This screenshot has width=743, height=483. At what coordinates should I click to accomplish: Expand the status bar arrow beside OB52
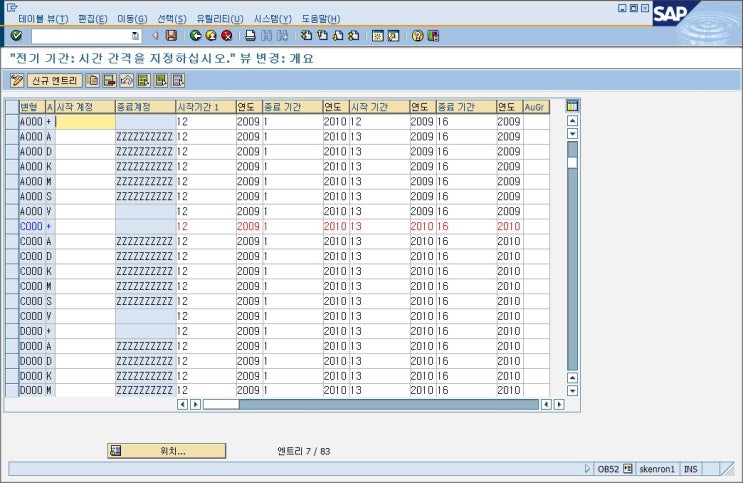587,468
